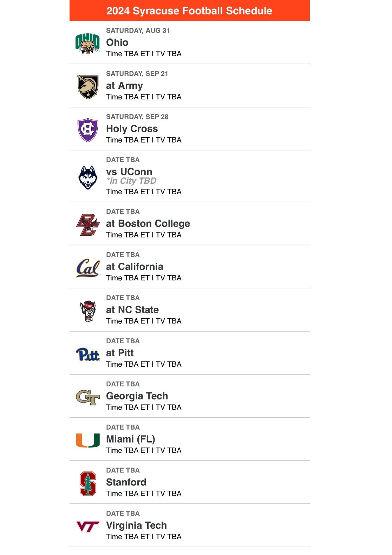
Task: Open the at Army matchup text
Action: (x=124, y=86)
